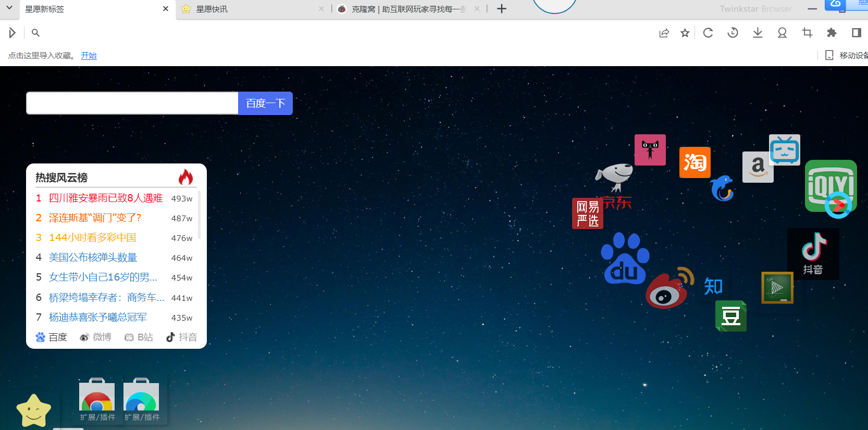Reload the page with the refresh icon

pos(708,33)
